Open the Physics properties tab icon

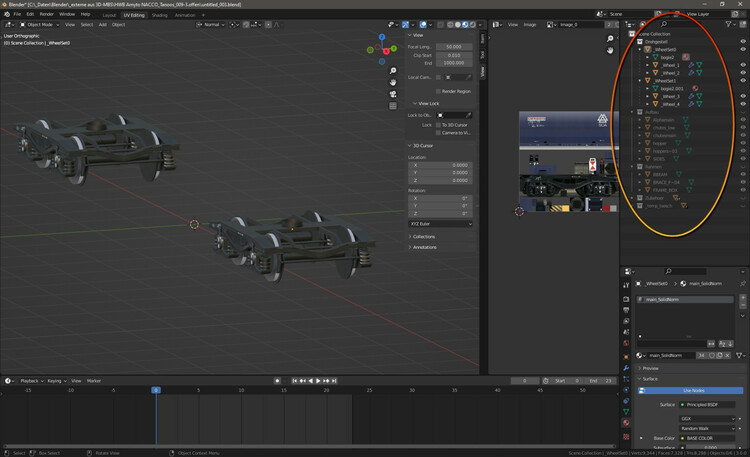tap(626, 390)
